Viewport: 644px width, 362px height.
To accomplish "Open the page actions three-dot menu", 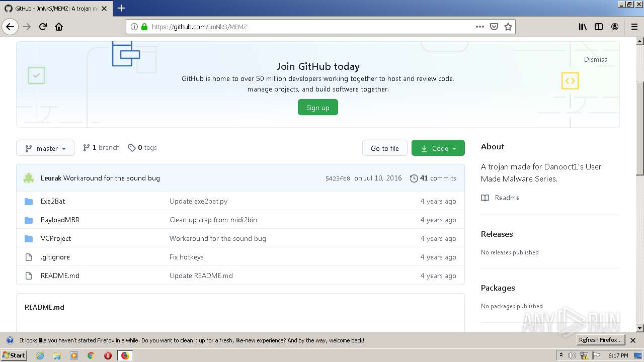I will click(480, 27).
